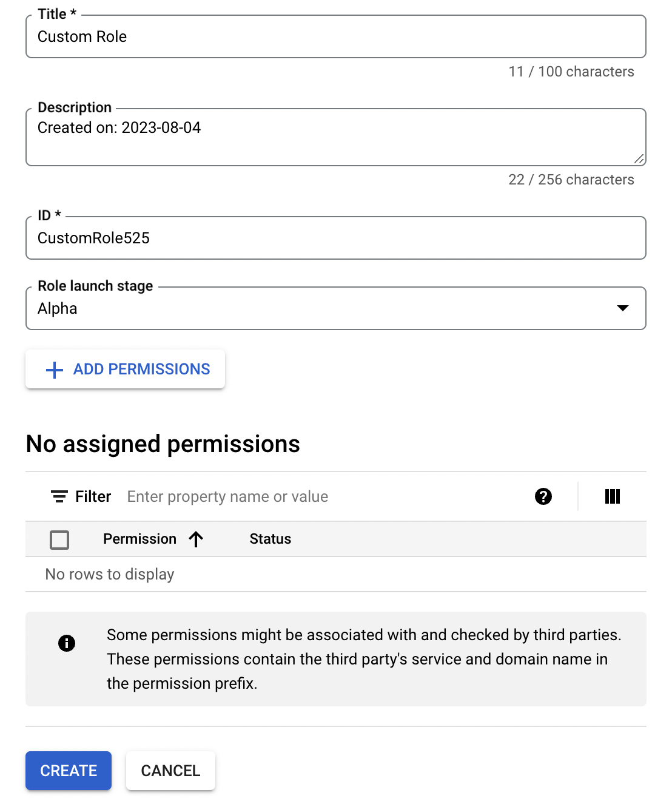Open the column display options icon

click(613, 496)
